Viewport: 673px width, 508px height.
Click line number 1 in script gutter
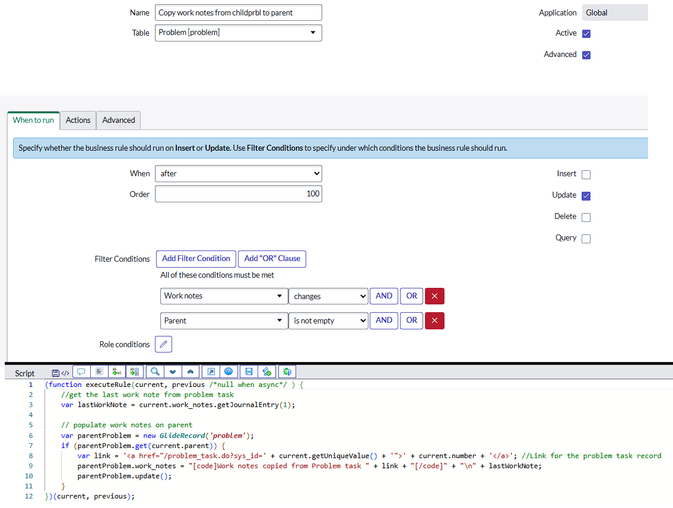pos(30,385)
